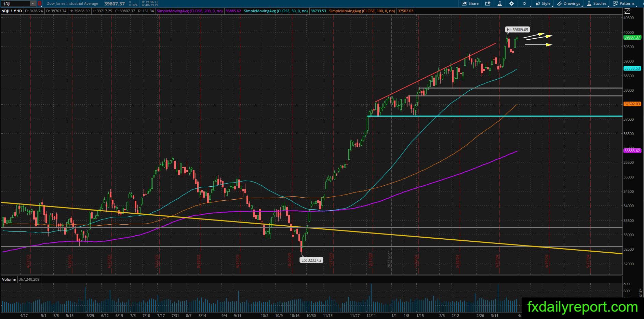Image resolution: width=644 pixels, height=319 pixels.
Task: Click the magenta 35885.62 price axis tag
Action: pos(632,151)
